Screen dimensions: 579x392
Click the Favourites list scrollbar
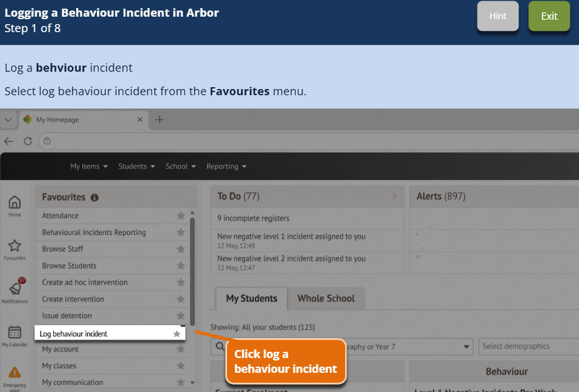(192, 271)
